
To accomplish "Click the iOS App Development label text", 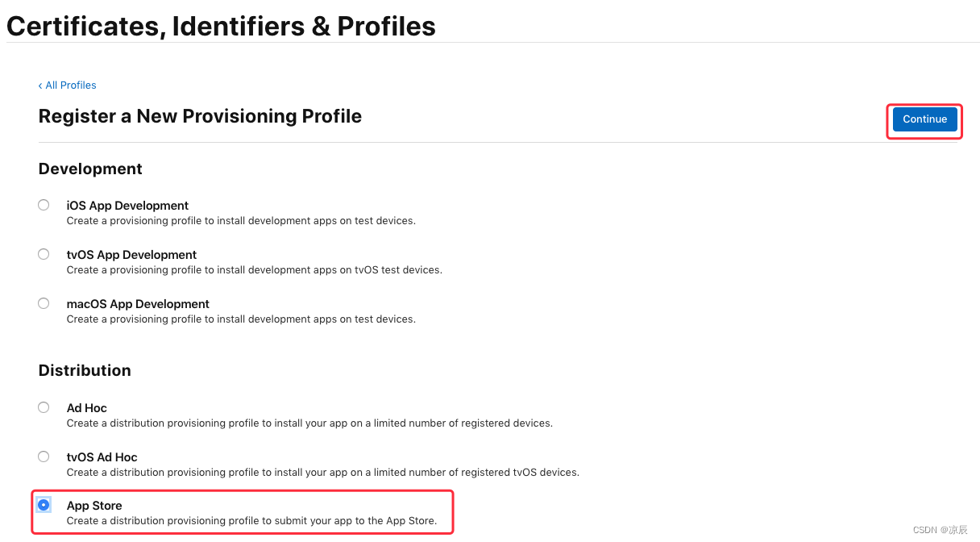I will (x=127, y=205).
